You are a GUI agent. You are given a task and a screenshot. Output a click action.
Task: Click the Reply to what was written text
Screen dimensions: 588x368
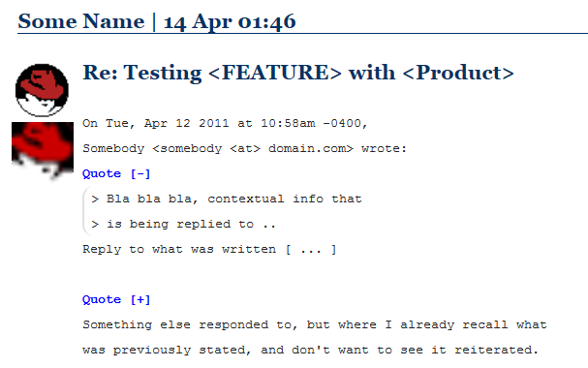point(209,250)
